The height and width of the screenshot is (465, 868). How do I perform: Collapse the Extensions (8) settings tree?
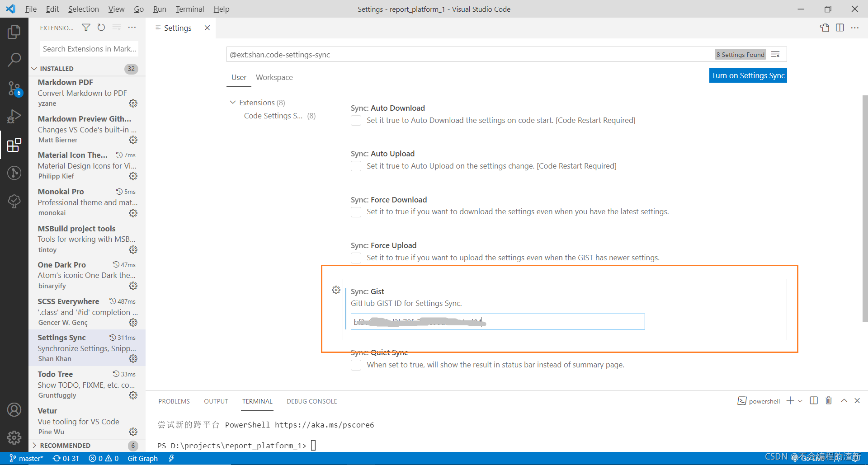[233, 103]
